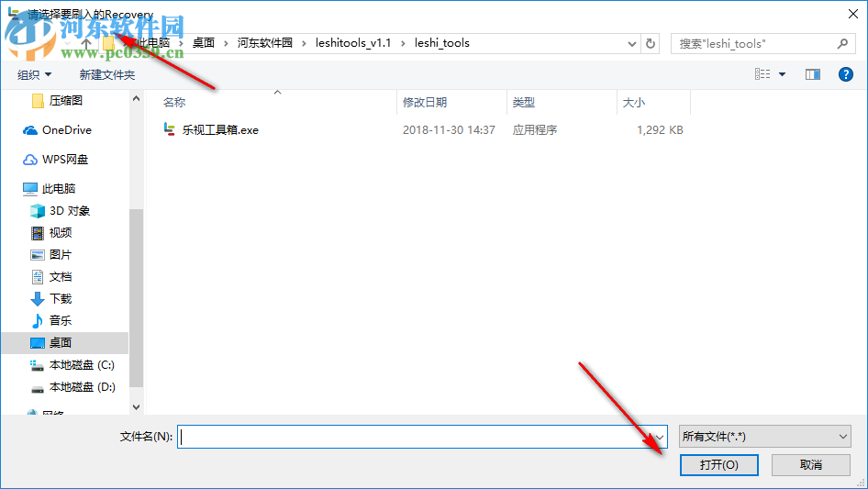
Task: Open 所有文件(*.*) file type dropdown
Action: 764,437
